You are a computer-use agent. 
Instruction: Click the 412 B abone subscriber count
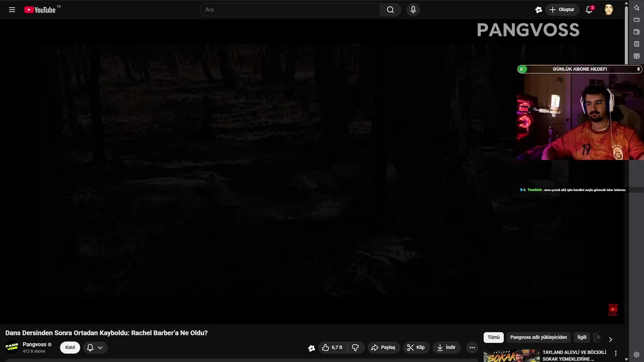tap(34, 351)
